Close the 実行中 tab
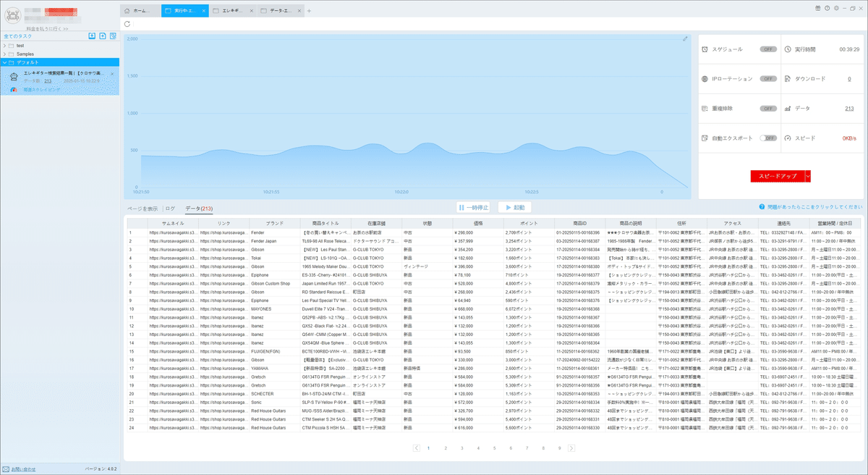This screenshot has height=475, width=868. [203, 11]
